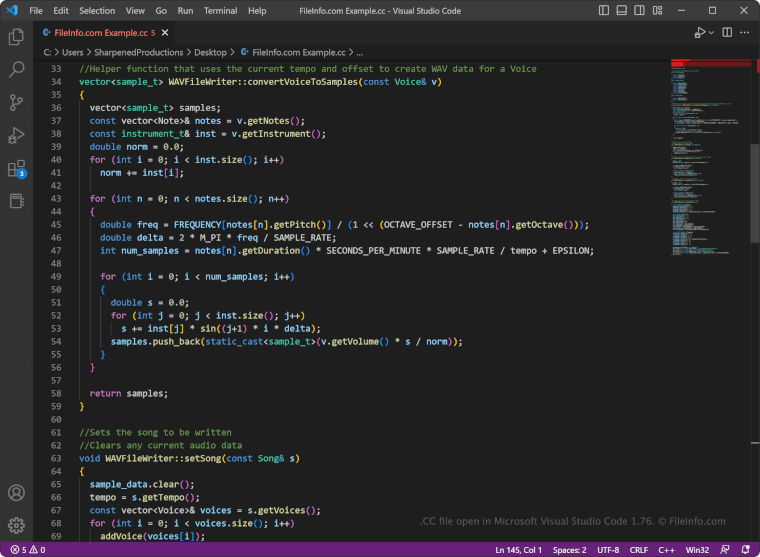
Task: Click the vertical editor scrollbar thumb
Action: point(755,193)
